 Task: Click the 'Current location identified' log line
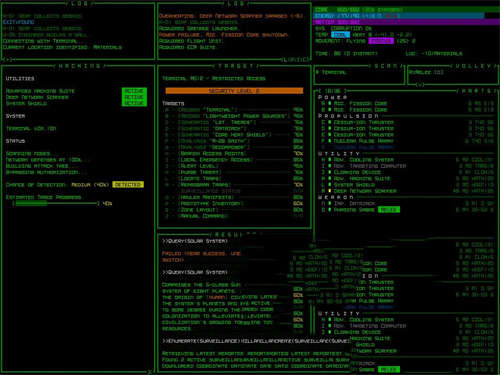point(62,47)
